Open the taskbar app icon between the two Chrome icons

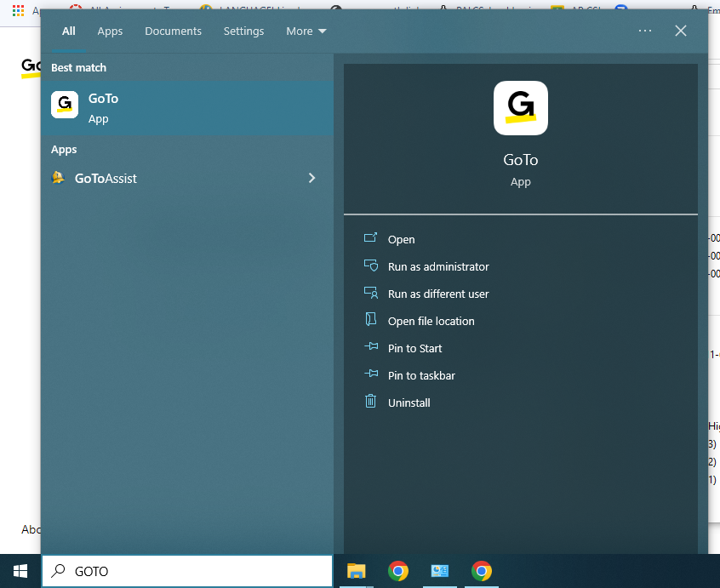click(439, 571)
